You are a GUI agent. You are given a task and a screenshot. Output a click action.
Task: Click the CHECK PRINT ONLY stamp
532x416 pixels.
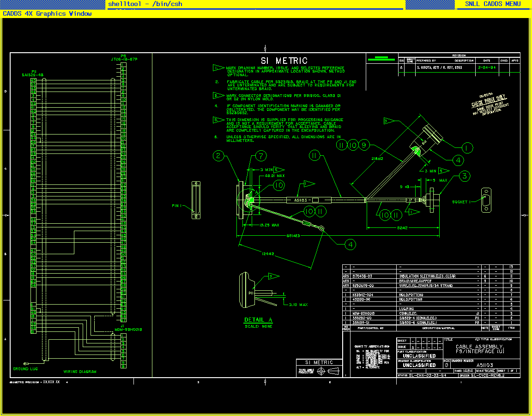click(x=489, y=103)
